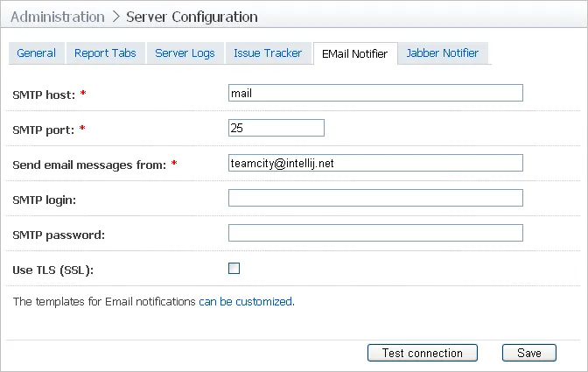Follow the "can be customized" link
This screenshot has width=588, height=372.
click(x=245, y=302)
